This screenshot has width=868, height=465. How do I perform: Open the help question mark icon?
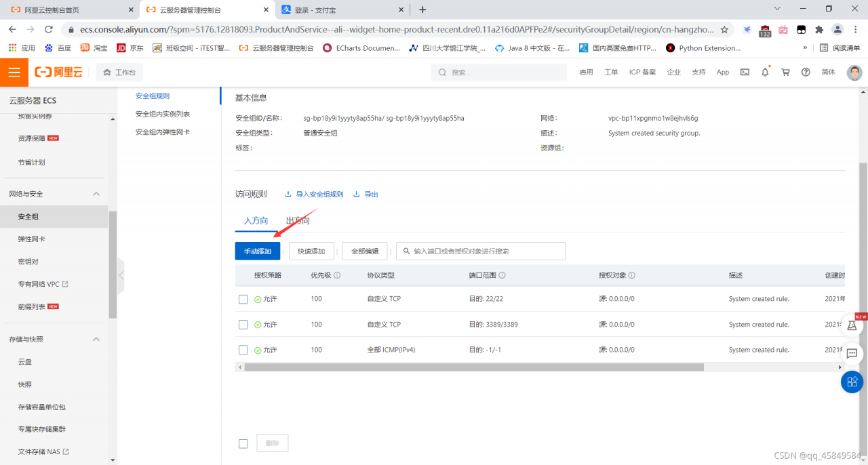pyautogui.click(x=806, y=72)
